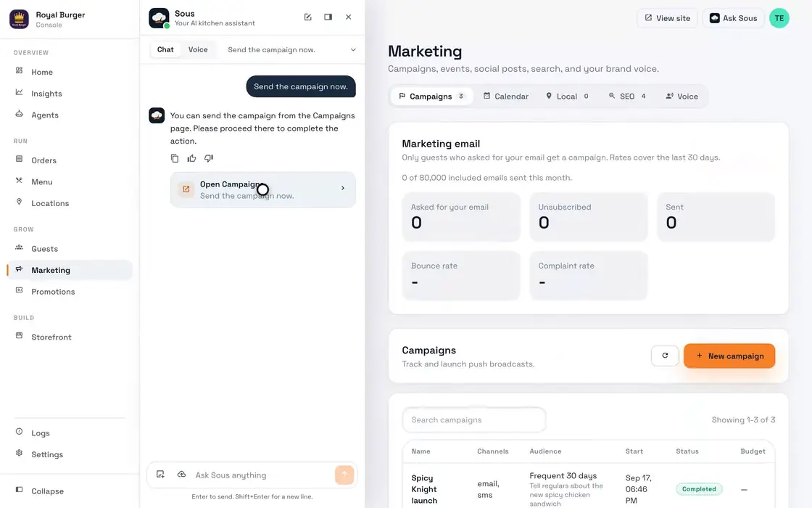The image size is (812, 508).
Task: Toggle the Sous side panel layout icon
Action: (328, 17)
